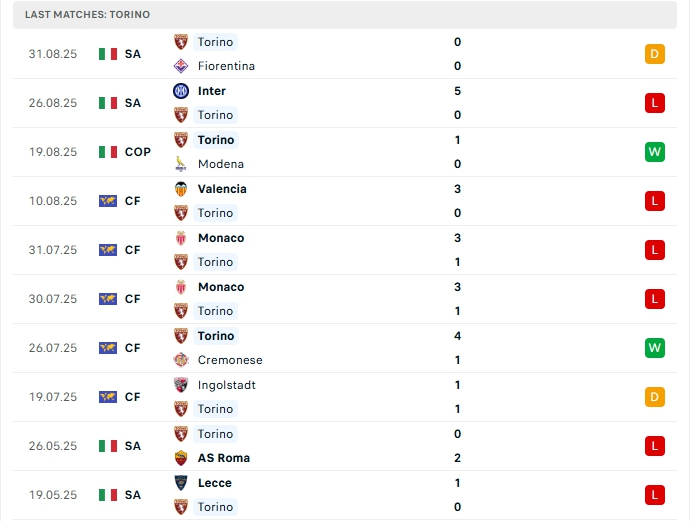Click the Fiorentina club crest icon
The height and width of the screenshot is (521, 690).
pyautogui.click(x=181, y=66)
